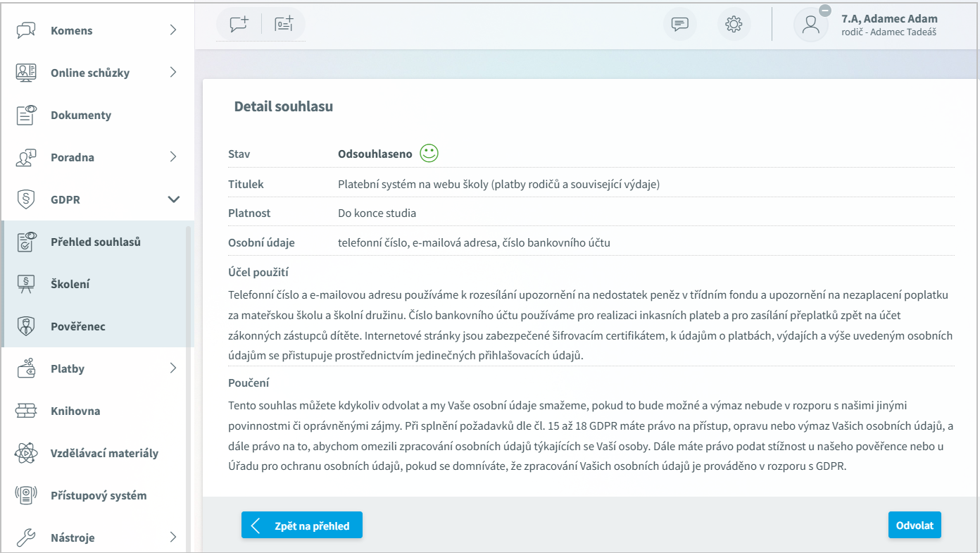Click the Knihovna books icon
980x553 pixels.
point(26,411)
